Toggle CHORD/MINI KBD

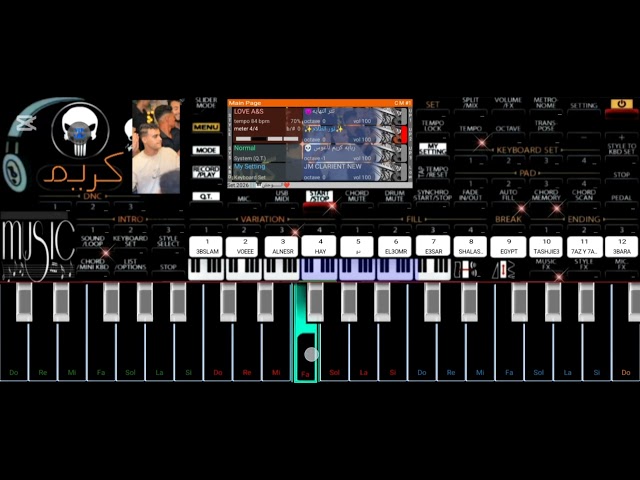[x=93, y=264]
